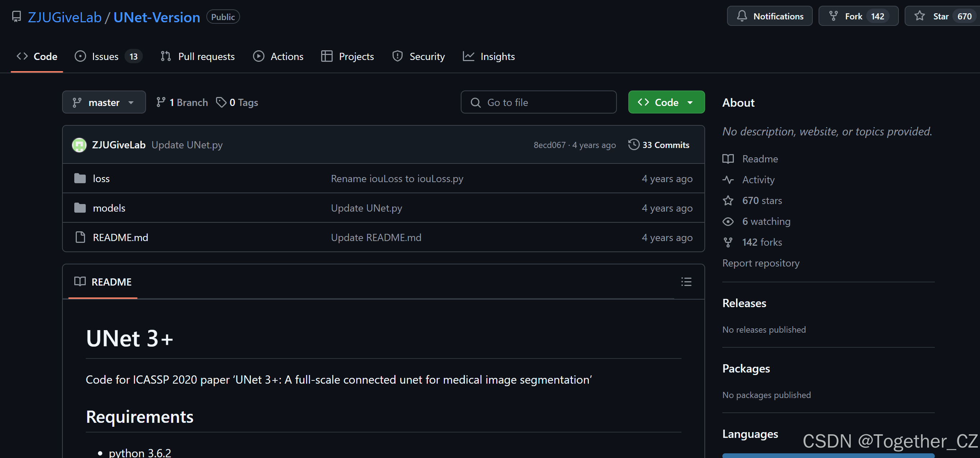Click the eye icon next to watching
980x458 pixels.
728,222
